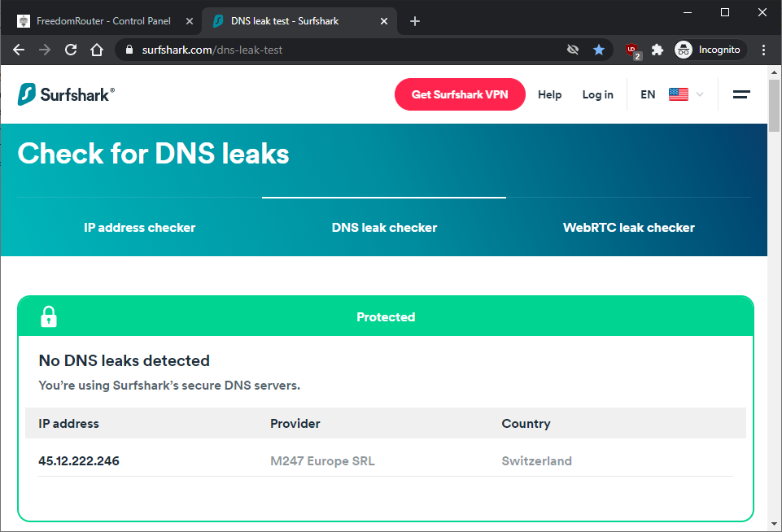View site security lock info
Screen dimensions: 782x532
[x=129, y=50]
